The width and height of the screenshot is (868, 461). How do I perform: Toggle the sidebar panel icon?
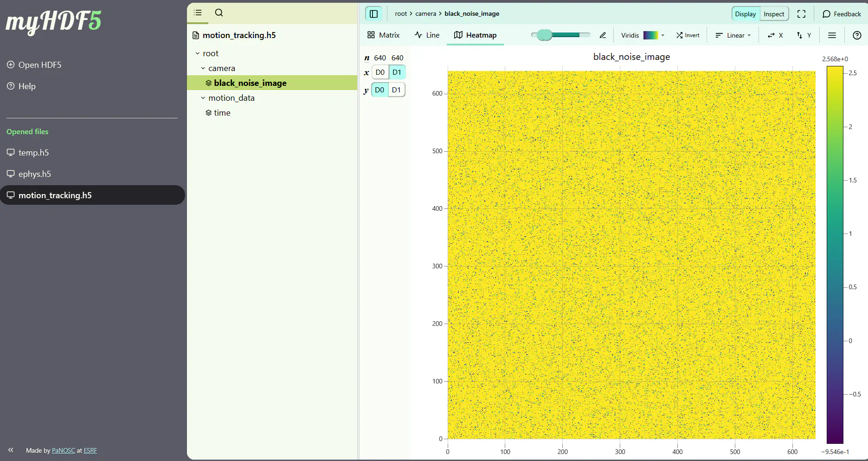[373, 14]
